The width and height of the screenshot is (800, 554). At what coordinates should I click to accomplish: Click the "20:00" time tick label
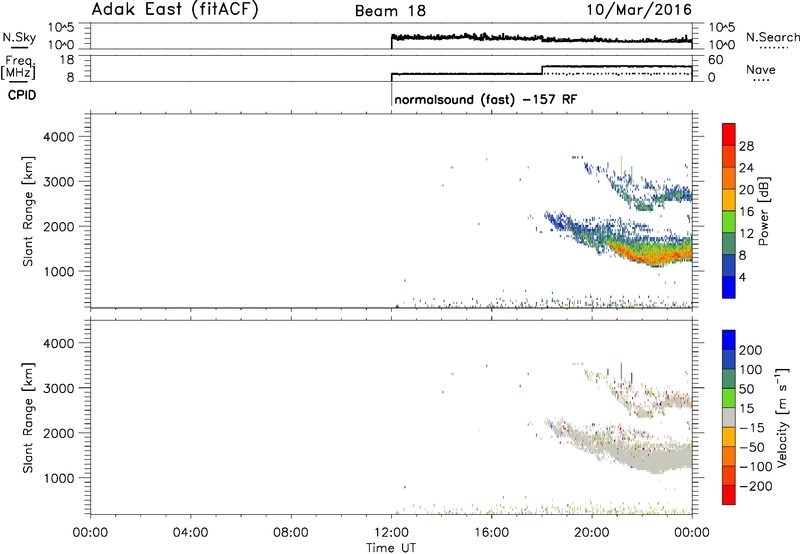click(x=592, y=533)
